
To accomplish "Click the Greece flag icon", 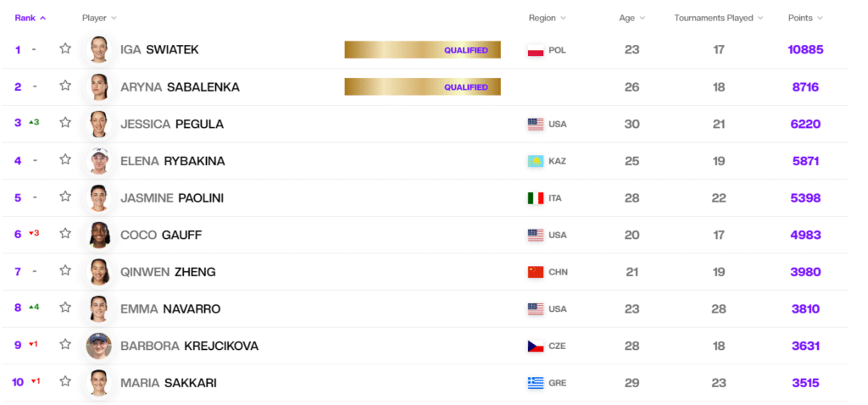I will (x=535, y=383).
